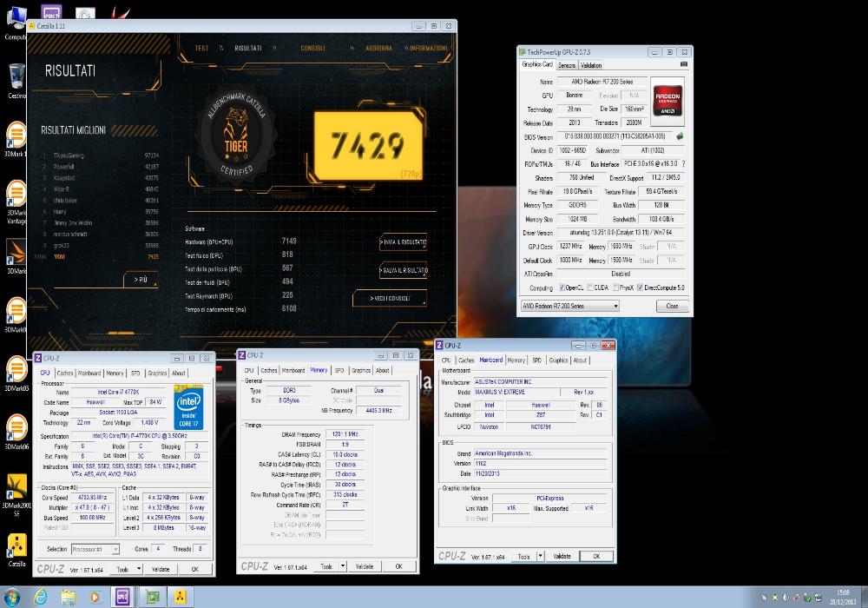Screen dimensions: 868x608
Task: Click OK in the CPU-Z Memory window
Action: [x=398, y=566]
